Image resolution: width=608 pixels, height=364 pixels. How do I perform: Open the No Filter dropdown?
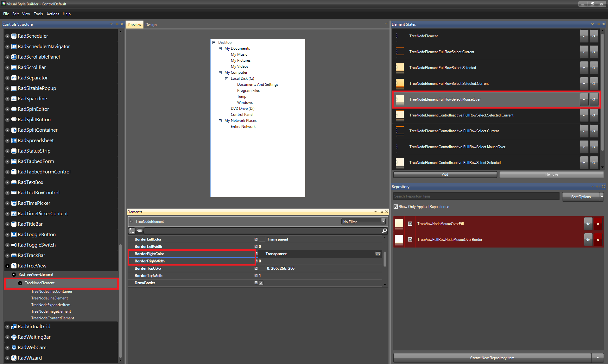point(364,222)
